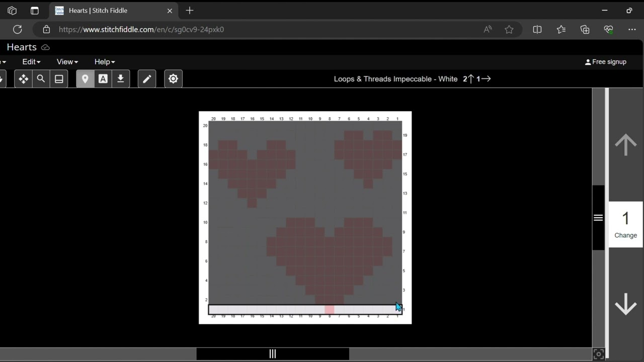Open browser favorites list icon

561,29
